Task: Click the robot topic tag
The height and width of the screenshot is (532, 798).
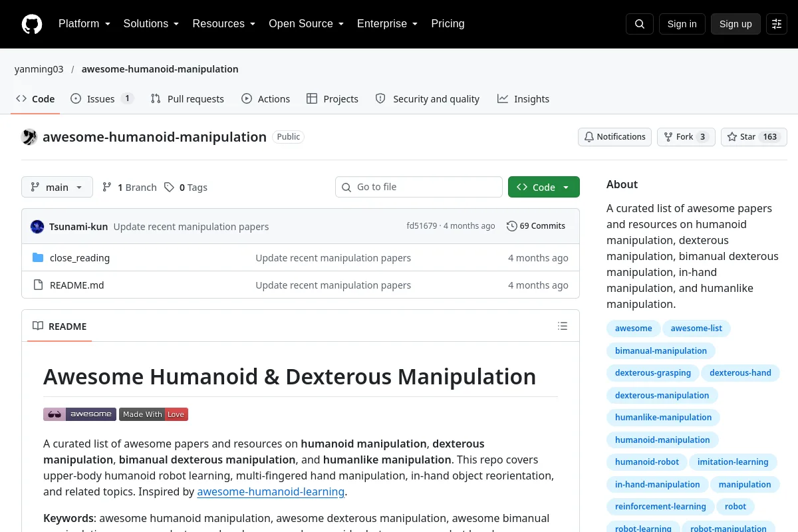Action: (735, 507)
